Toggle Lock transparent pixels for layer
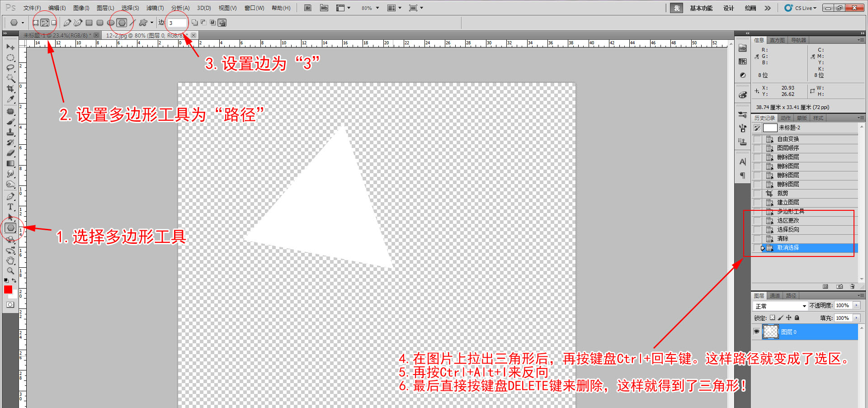 773,318
